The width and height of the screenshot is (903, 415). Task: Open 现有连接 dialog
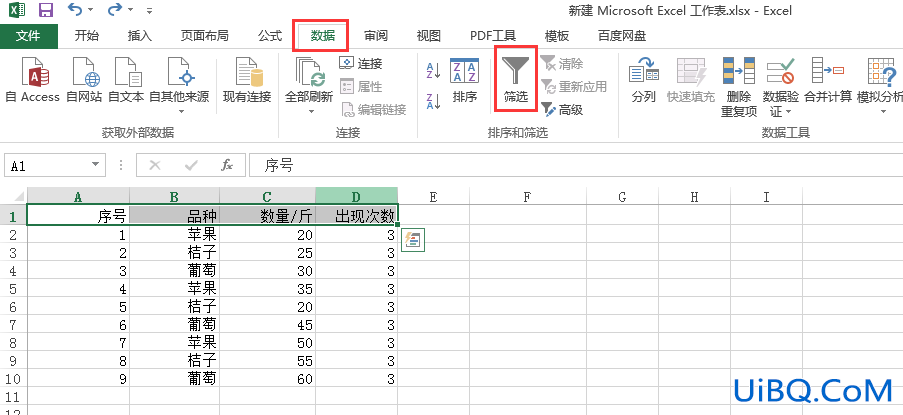[247, 80]
